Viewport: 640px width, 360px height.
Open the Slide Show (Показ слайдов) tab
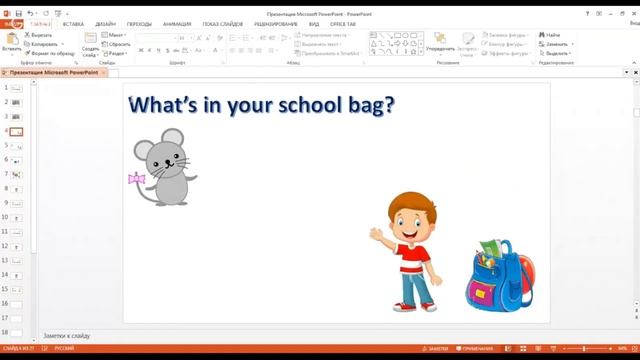(x=222, y=24)
